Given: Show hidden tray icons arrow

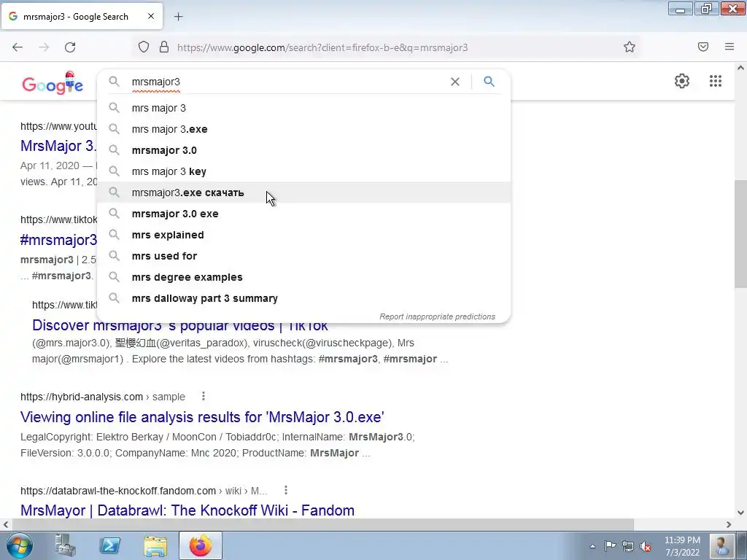Looking at the screenshot, I should [592, 546].
